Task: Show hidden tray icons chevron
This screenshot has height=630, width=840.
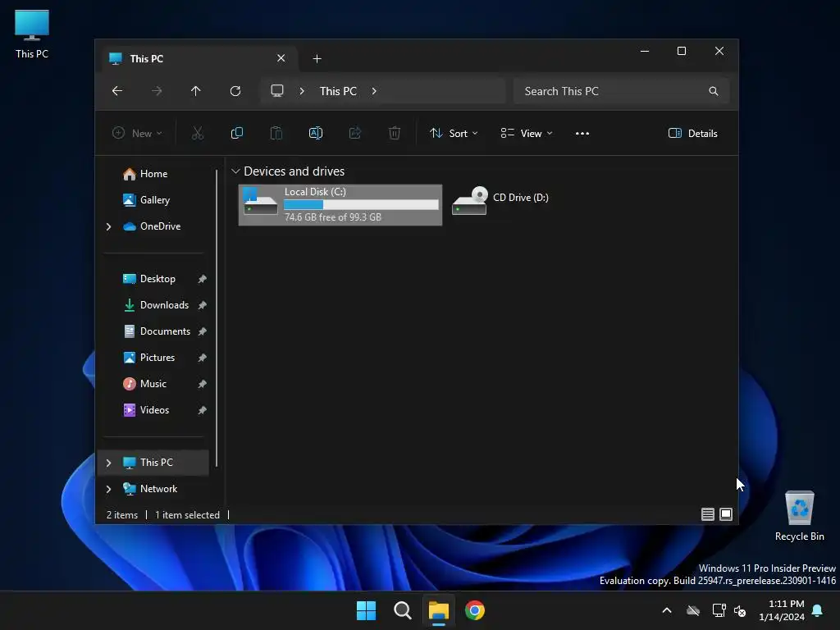Action: point(667,610)
